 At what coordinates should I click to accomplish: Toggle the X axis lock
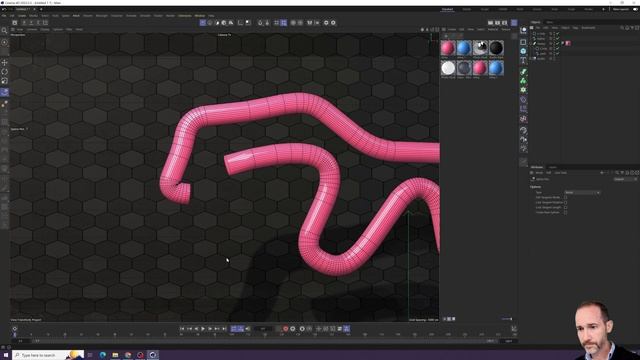[x=24, y=23]
